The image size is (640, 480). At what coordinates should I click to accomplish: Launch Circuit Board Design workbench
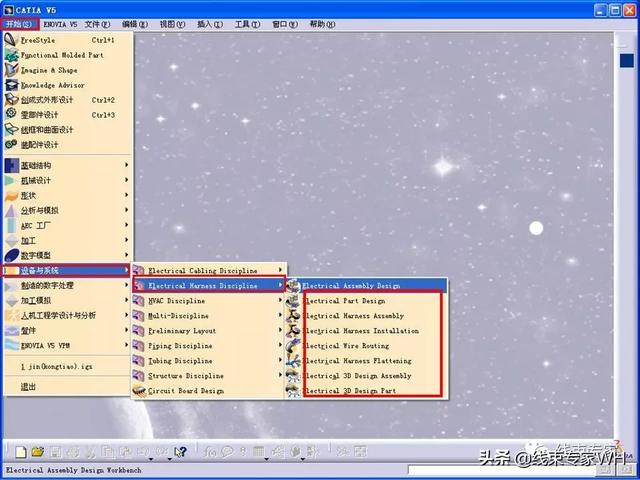(x=208, y=391)
